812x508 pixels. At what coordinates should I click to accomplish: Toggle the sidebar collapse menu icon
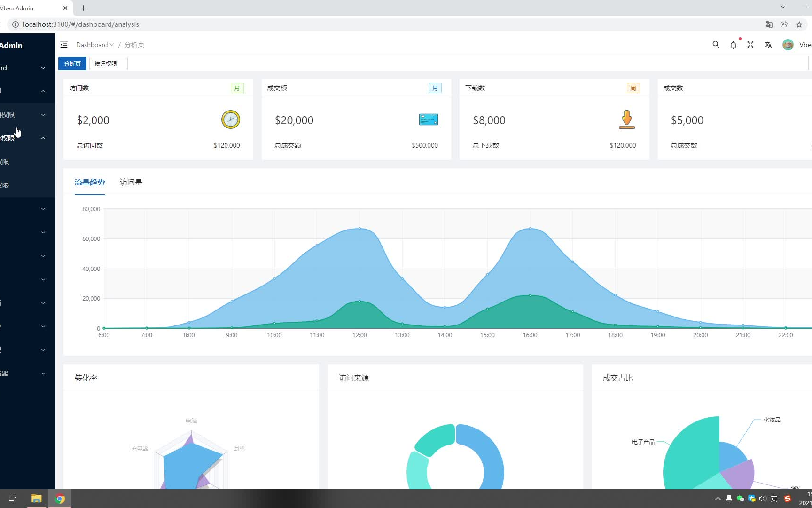(64, 45)
